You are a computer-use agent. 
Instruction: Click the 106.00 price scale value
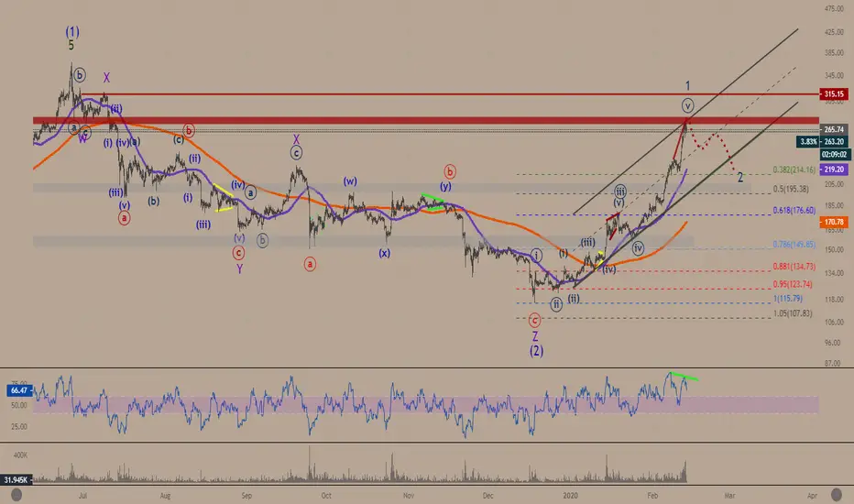point(834,322)
